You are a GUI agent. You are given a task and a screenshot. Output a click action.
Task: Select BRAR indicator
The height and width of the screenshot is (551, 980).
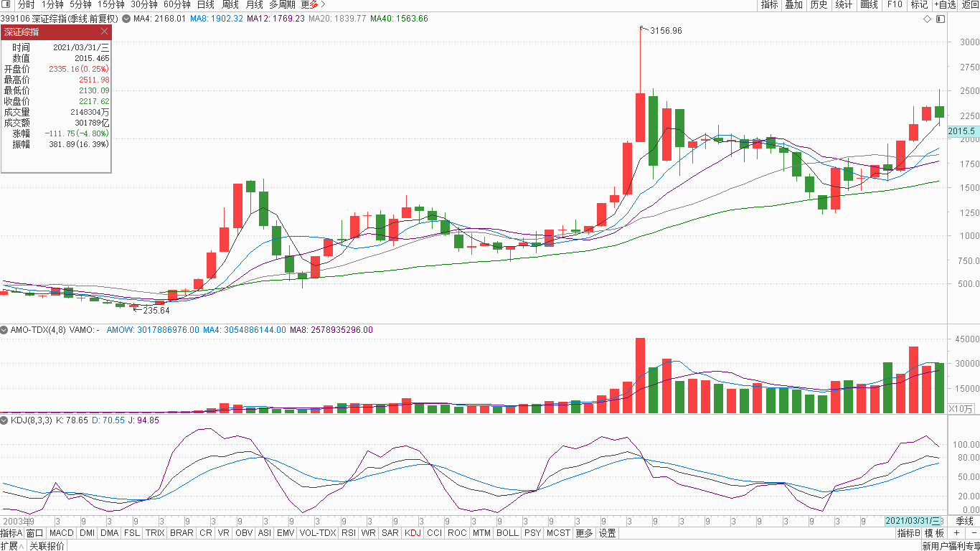coord(182,533)
